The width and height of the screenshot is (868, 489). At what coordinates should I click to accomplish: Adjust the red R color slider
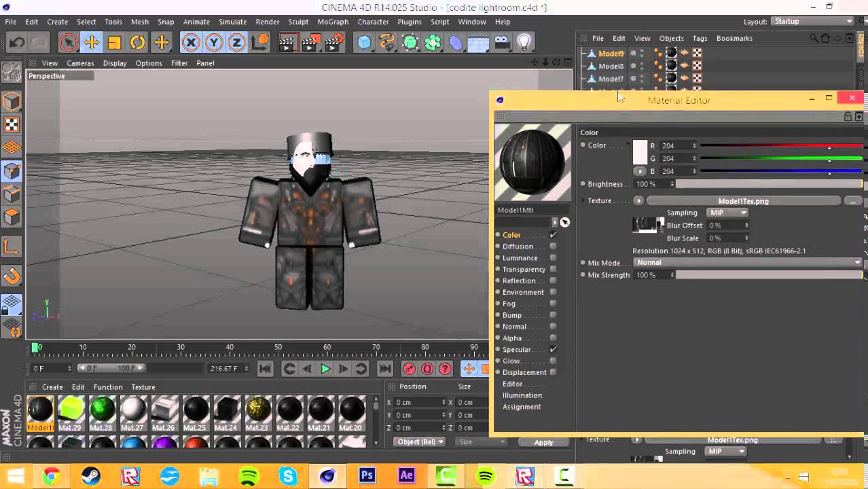(781, 146)
